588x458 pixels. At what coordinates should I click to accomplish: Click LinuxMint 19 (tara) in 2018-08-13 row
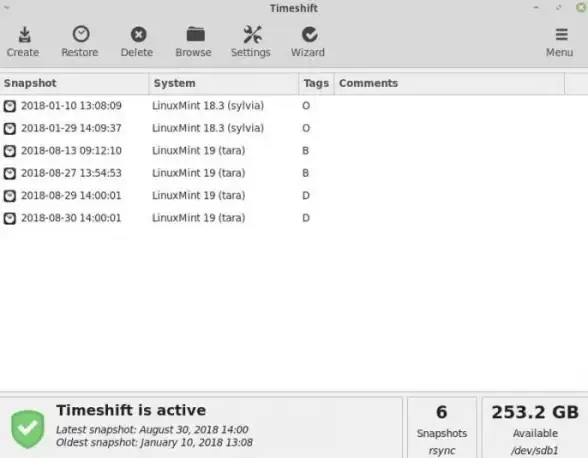(199, 151)
